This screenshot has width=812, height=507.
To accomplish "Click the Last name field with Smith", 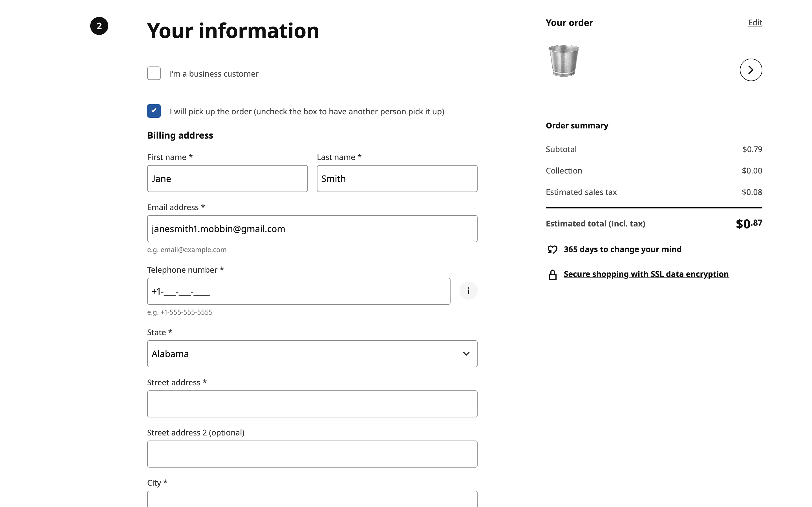I will (x=397, y=179).
